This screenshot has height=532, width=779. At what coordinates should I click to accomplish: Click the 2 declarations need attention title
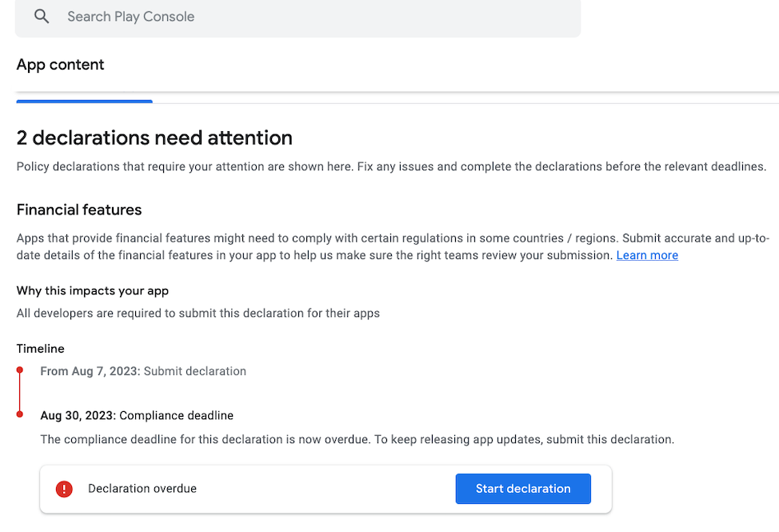coord(154,138)
